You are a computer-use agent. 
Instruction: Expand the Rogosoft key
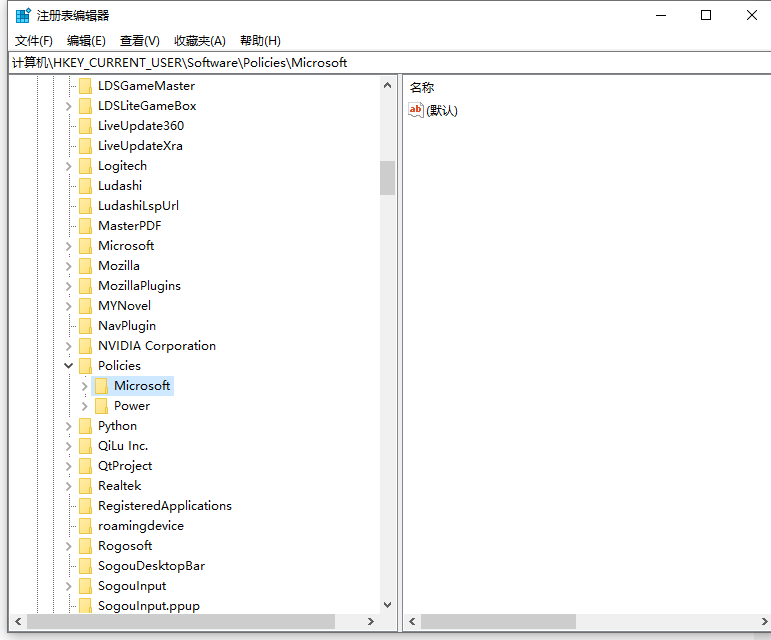pyautogui.click(x=69, y=546)
